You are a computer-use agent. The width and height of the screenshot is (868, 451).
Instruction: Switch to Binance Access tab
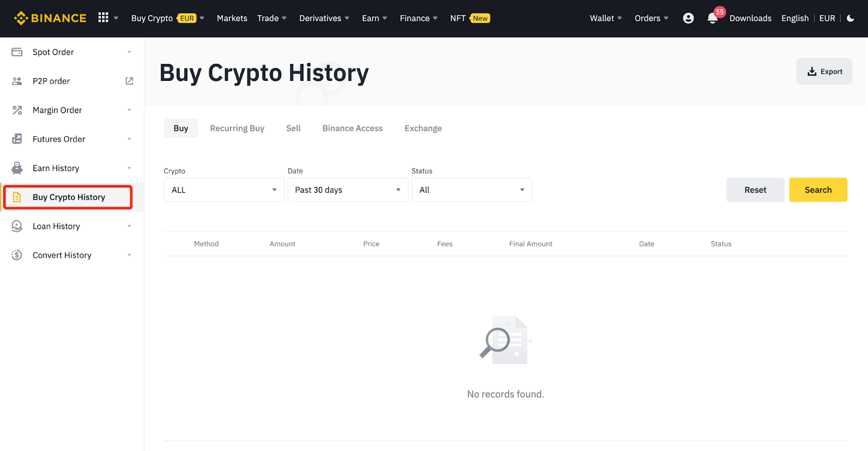coord(353,128)
